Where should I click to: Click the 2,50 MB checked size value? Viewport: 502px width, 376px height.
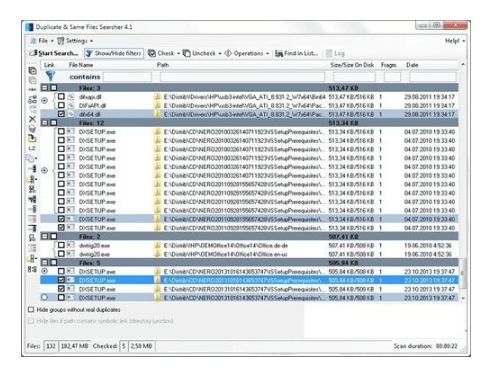pos(141,346)
